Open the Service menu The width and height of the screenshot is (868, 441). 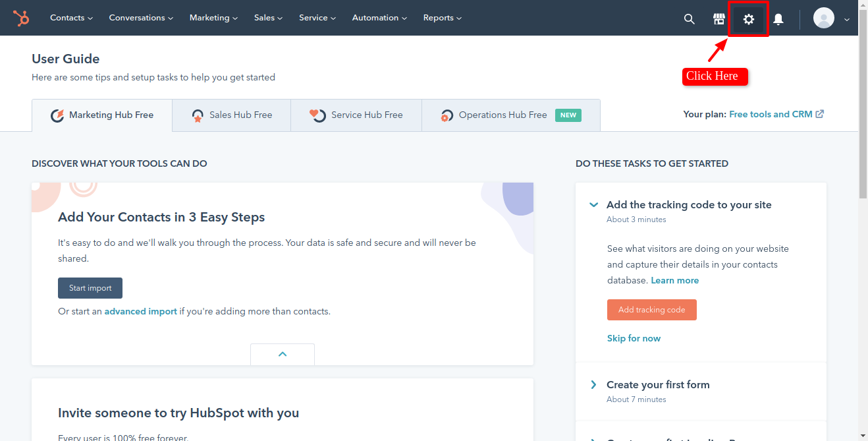pos(317,18)
